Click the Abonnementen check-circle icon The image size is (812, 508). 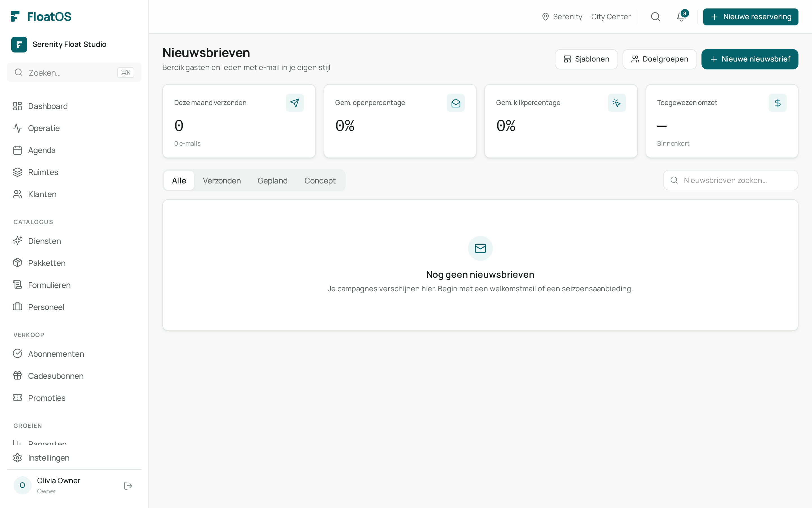17,354
